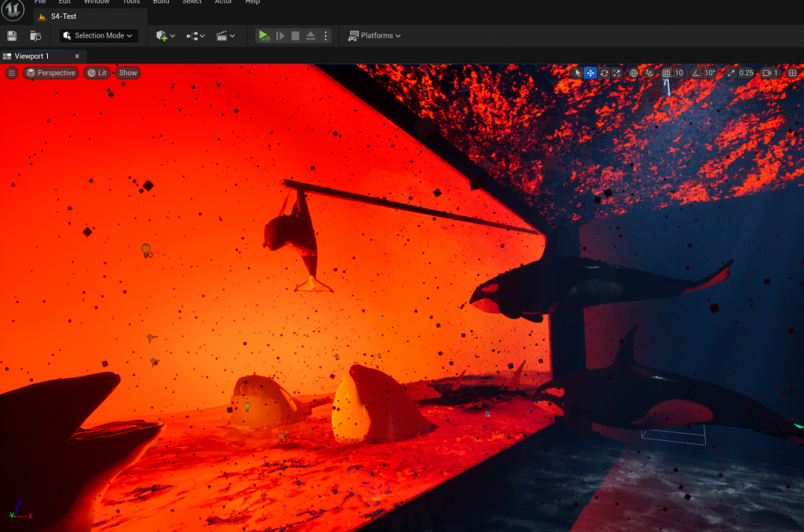Screen dimensions: 804x532
Task: Click the cinematics clapperboard icon
Action: click(x=221, y=35)
